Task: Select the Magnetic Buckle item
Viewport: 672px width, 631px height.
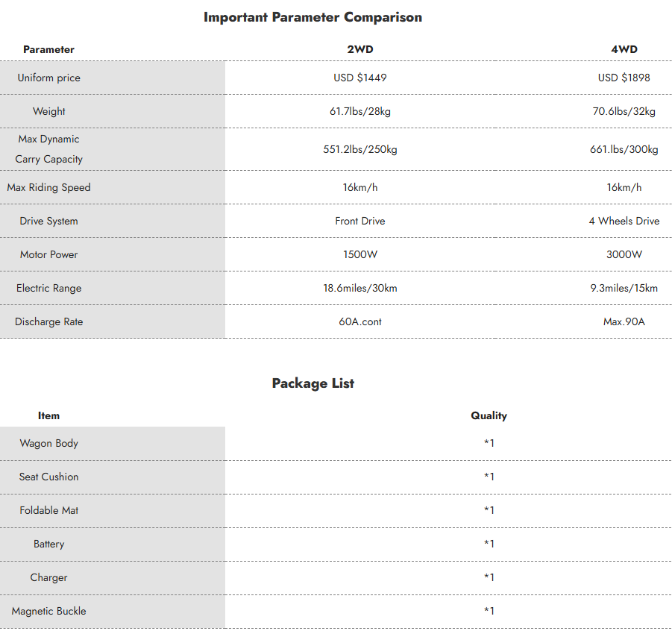Action: 49,611
